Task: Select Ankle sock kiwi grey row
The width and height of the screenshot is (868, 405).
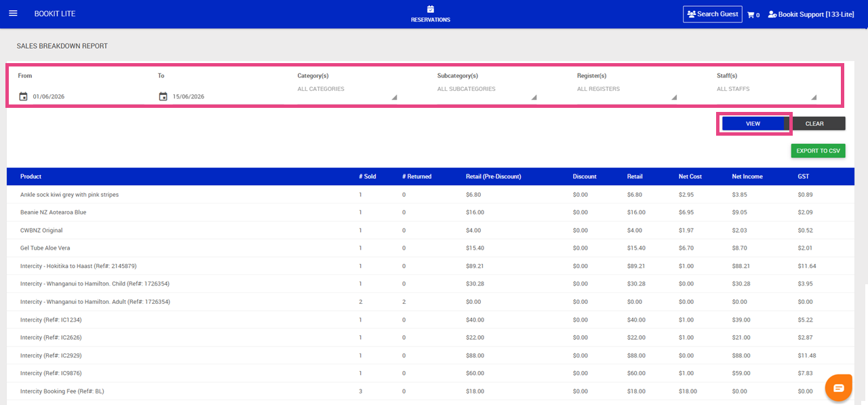Action: tap(431, 195)
